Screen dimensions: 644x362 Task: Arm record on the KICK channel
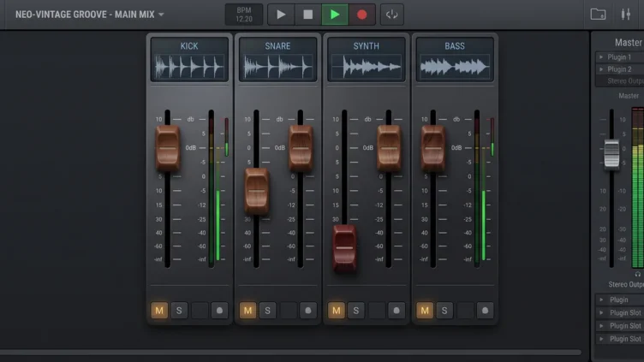pos(219,311)
